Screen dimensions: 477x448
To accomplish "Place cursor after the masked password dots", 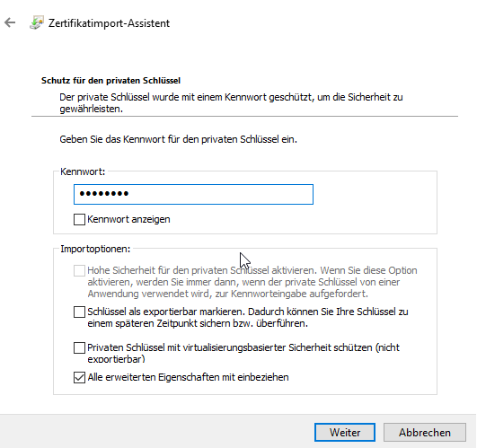I will click(131, 194).
